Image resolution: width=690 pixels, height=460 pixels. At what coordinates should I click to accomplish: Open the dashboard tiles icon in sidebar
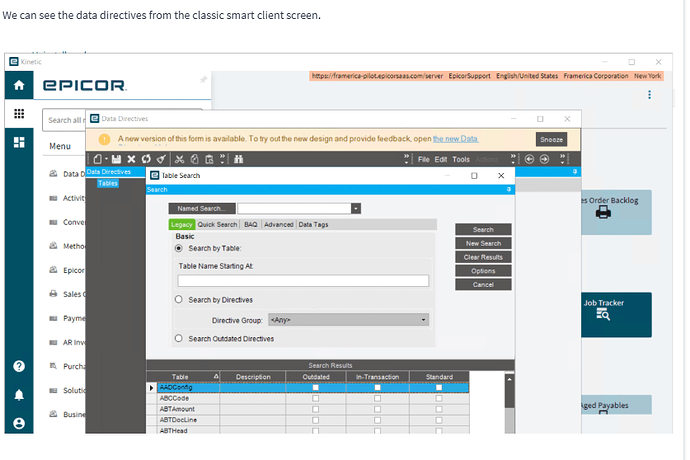[x=19, y=142]
